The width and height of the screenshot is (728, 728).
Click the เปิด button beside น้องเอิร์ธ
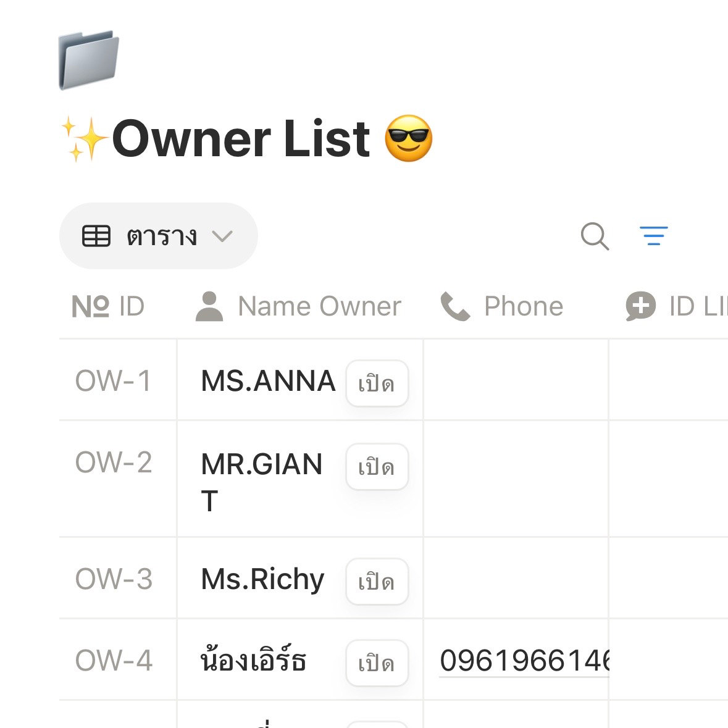point(377,663)
